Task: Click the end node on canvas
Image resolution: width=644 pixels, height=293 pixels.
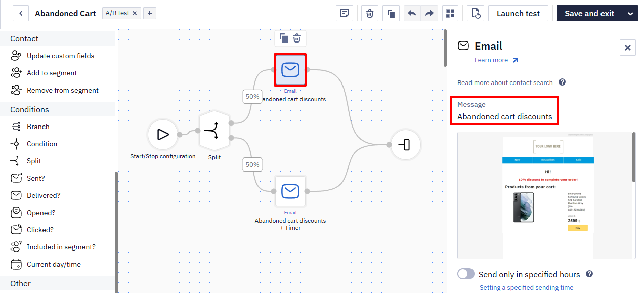Action: tap(406, 145)
